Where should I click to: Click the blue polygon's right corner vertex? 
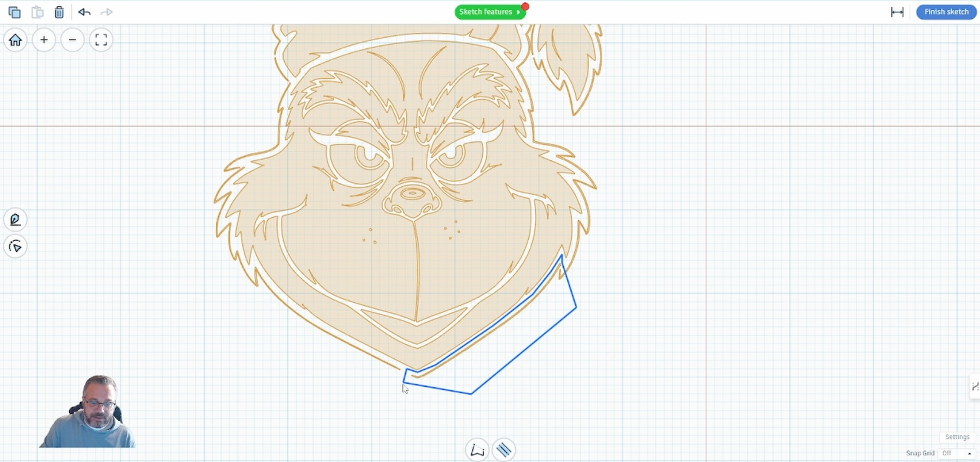click(576, 307)
